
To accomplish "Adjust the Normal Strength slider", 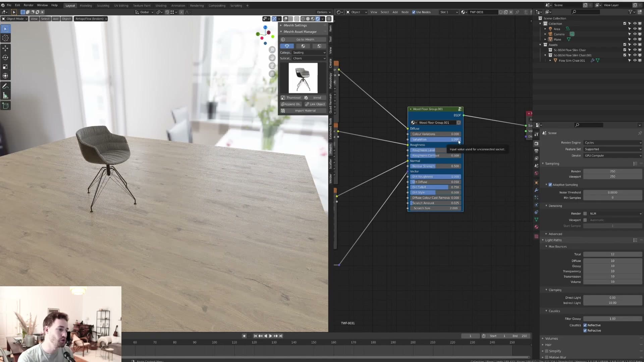I will [435, 166].
